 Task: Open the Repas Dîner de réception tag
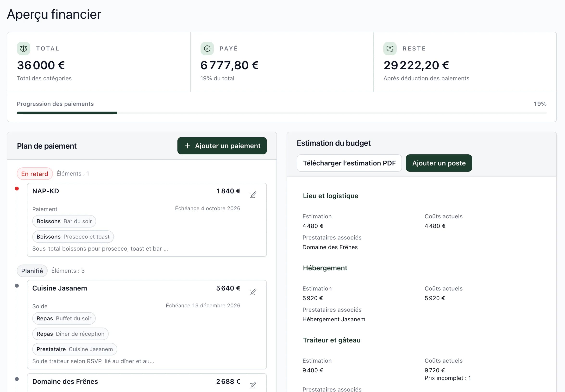point(70,334)
